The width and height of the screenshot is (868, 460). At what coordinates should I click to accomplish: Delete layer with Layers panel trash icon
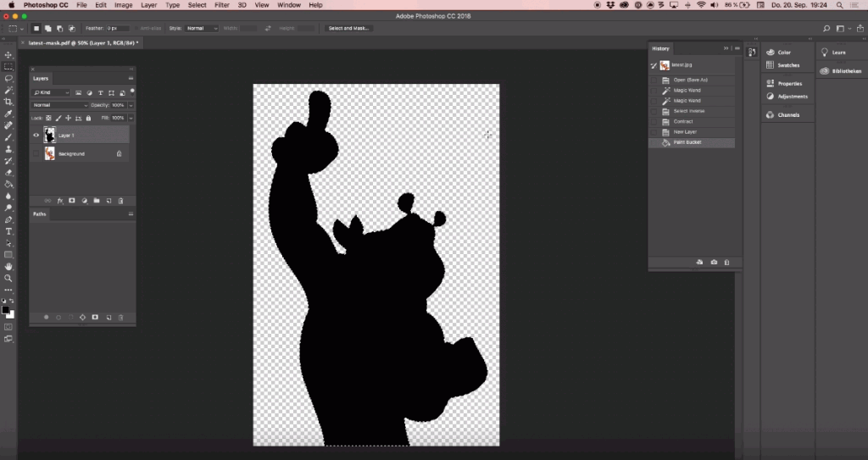pos(121,201)
